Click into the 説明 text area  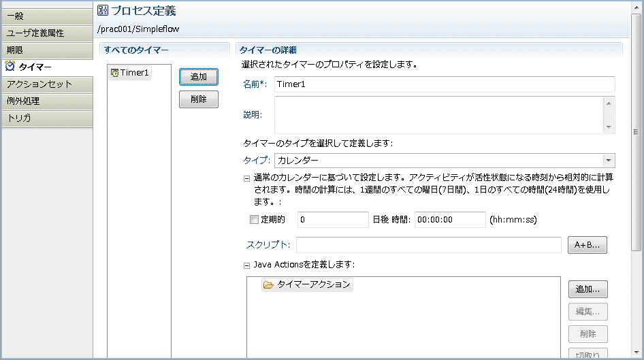(438, 115)
